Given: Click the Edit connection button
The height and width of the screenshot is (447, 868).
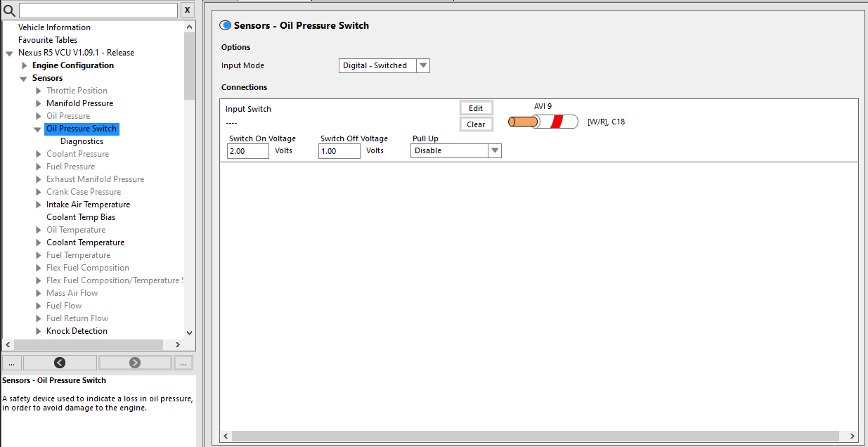Looking at the screenshot, I should 476,108.
